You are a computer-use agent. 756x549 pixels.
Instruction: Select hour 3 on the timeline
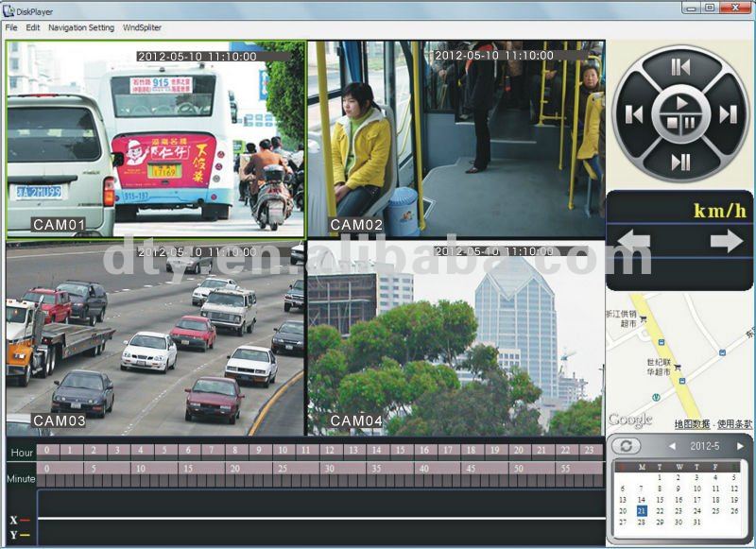(x=119, y=451)
